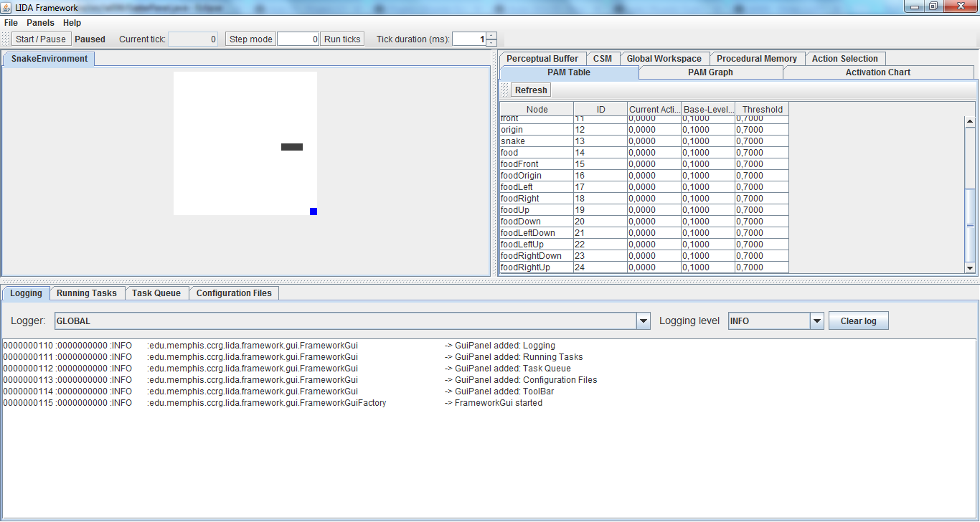Click the Run ticks button
980x522 pixels.
(342, 39)
